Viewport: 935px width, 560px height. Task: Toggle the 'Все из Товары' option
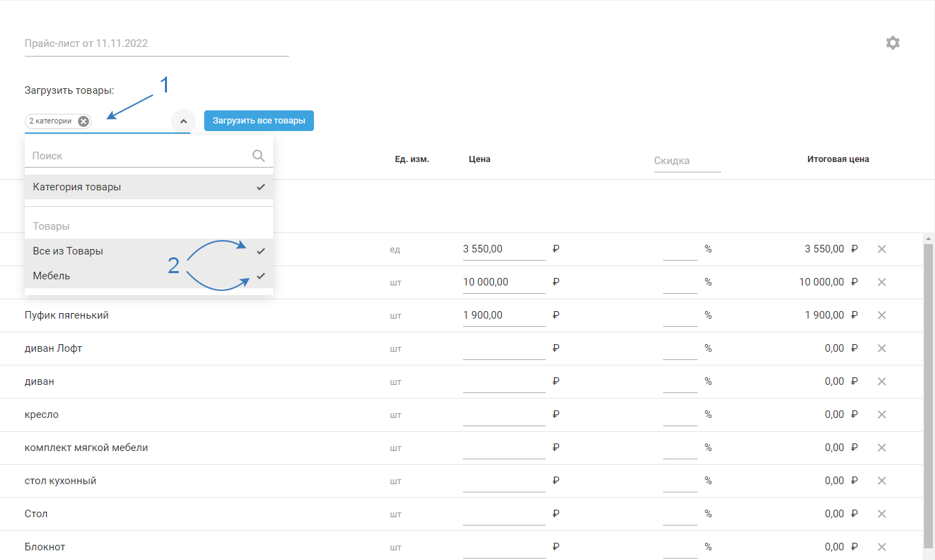148,251
